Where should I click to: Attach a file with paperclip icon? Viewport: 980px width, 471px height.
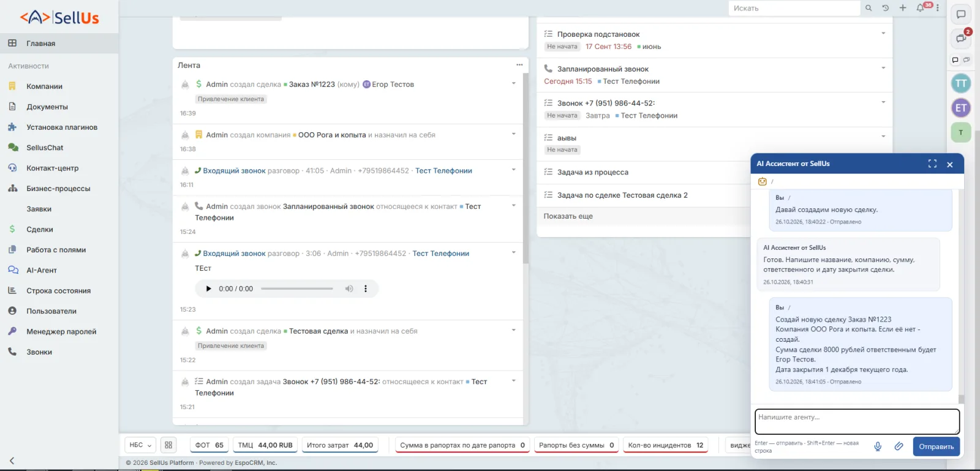pos(899,447)
